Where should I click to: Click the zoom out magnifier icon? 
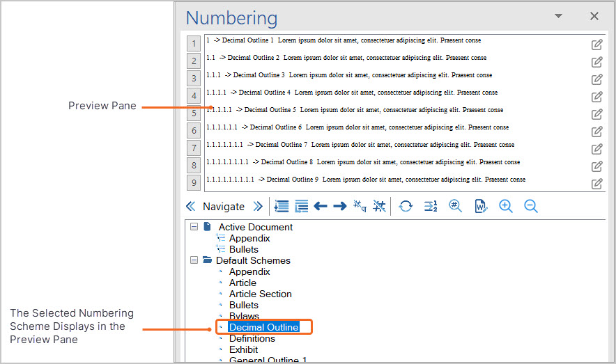tap(531, 206)
